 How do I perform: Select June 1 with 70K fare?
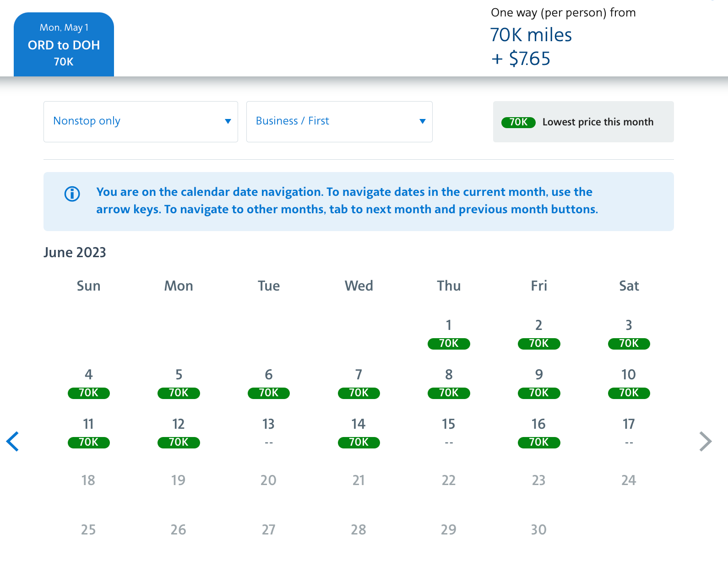[449, 334]
